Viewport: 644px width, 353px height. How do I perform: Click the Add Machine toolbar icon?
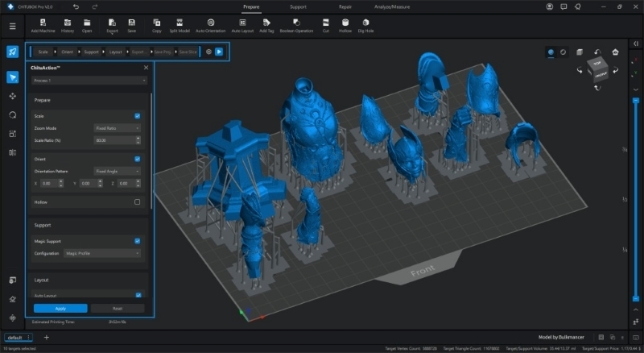tap(43, 23)
